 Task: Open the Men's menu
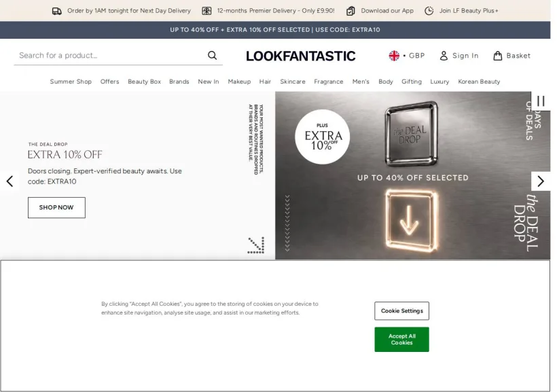(x=361, y=82)
